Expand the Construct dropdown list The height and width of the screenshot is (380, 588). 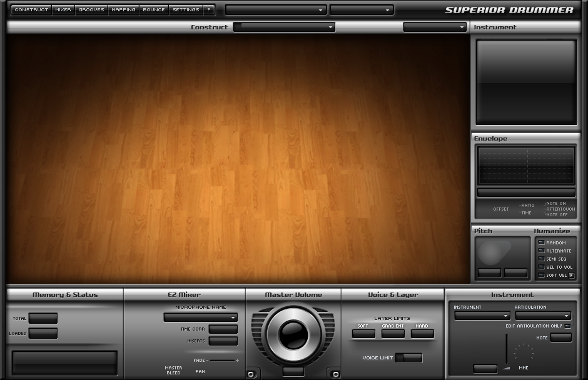284,27
